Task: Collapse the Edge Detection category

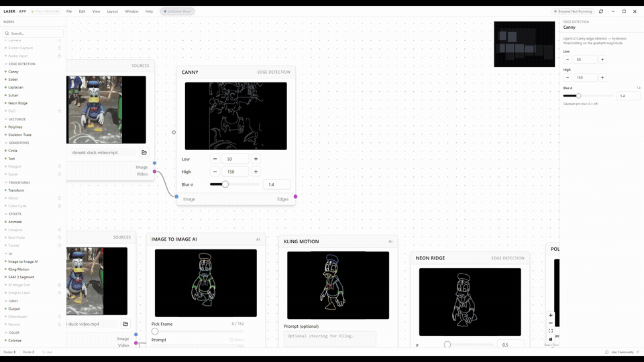Action: [20, 64]
